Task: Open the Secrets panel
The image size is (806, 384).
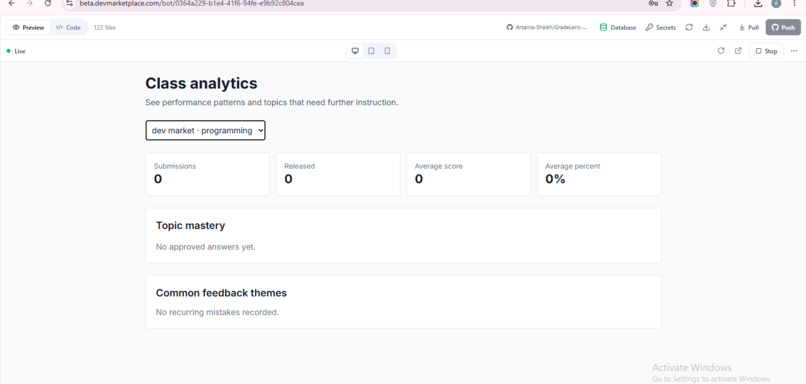Action: (661, 27)
